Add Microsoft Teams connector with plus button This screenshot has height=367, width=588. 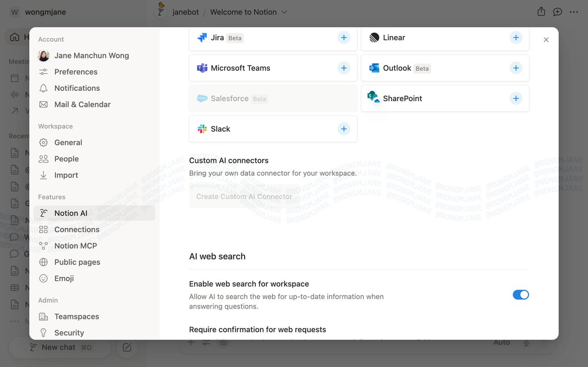point(344,68)
